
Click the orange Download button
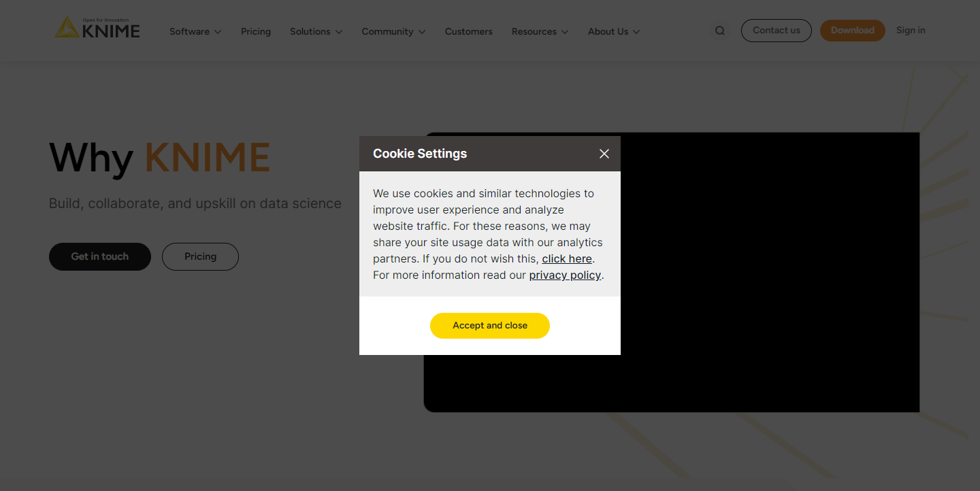pyautogui.click(x=853, y=31)
